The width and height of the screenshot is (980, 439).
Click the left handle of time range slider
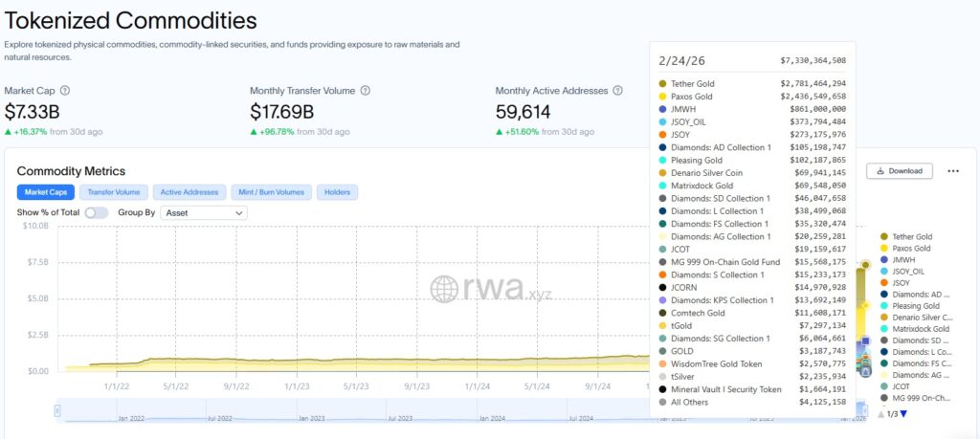58,410
